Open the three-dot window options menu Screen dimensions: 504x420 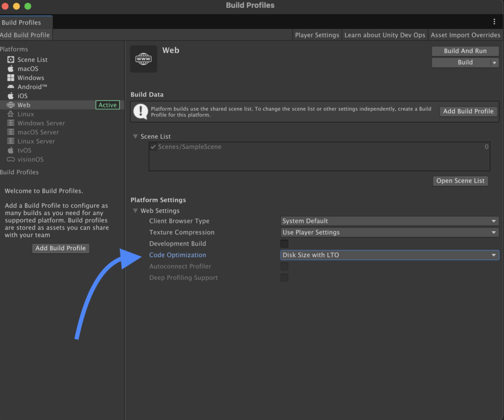coord(494,22)
